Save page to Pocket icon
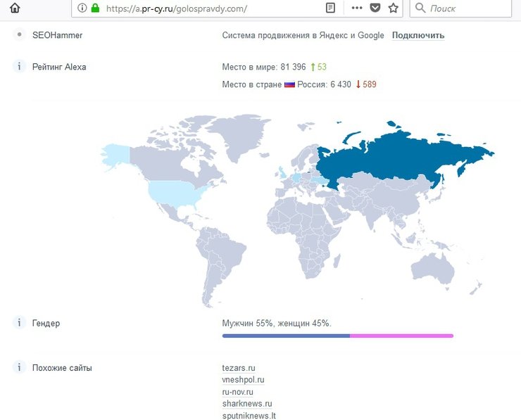521x420 pixels. [x=375, y=8]
